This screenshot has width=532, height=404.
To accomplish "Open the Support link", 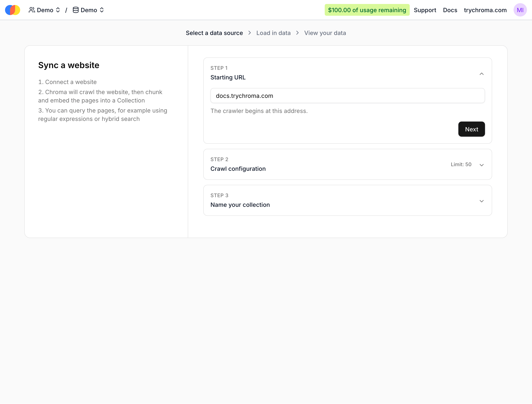I will click(x=425, y=10).
